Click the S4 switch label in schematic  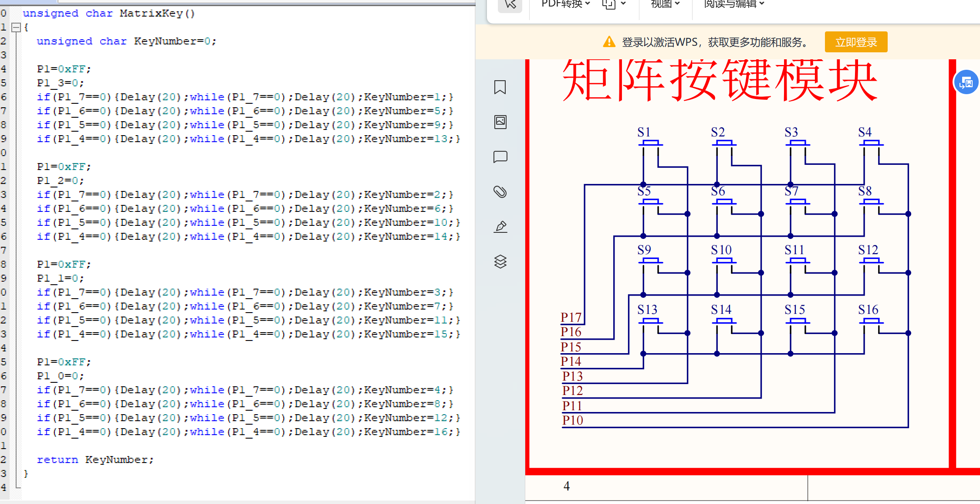(x=865, y=132)
